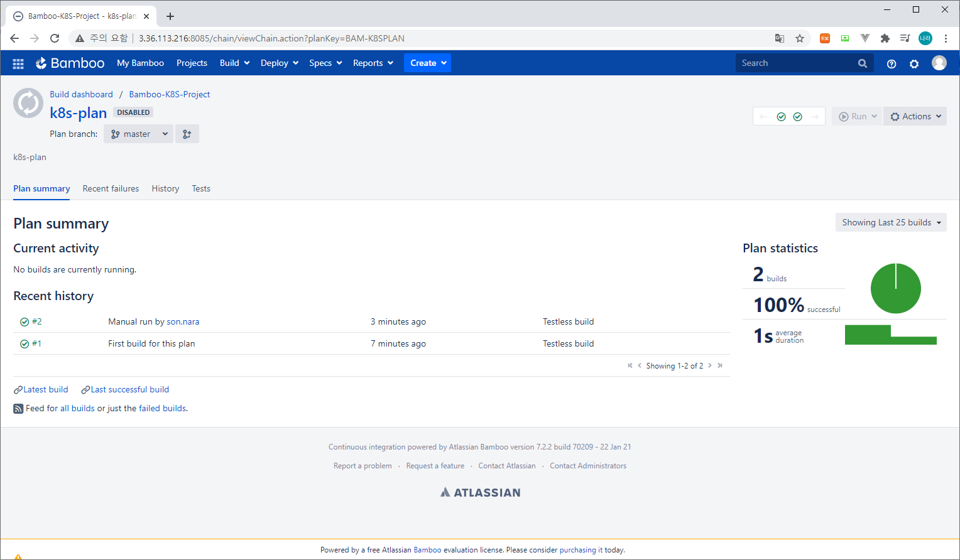Click the create plan branch icon

pyautogui.click(x=187, y=134)
